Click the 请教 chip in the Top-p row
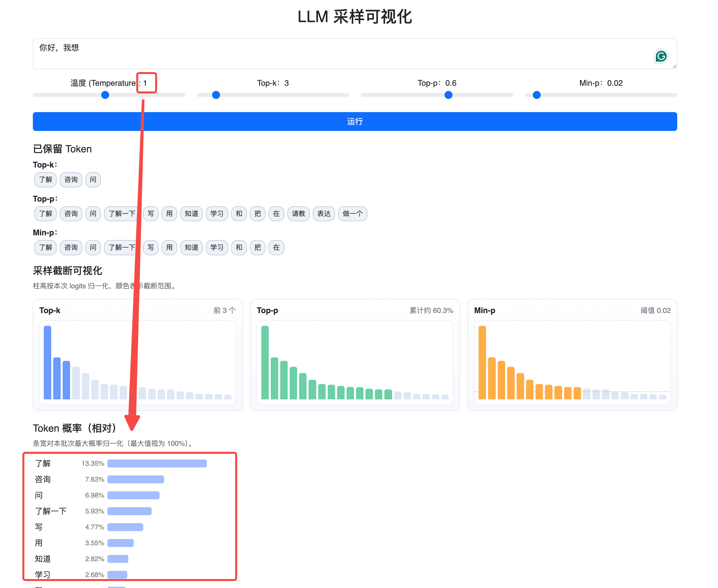718x588 pixels. coord(298,214)
